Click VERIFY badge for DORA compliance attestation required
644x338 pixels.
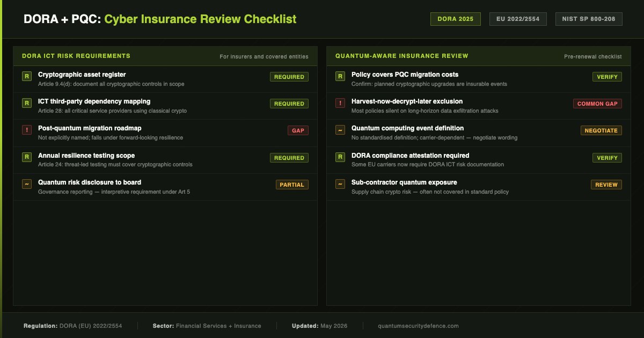pyautogui.click(x=607, y=158)
